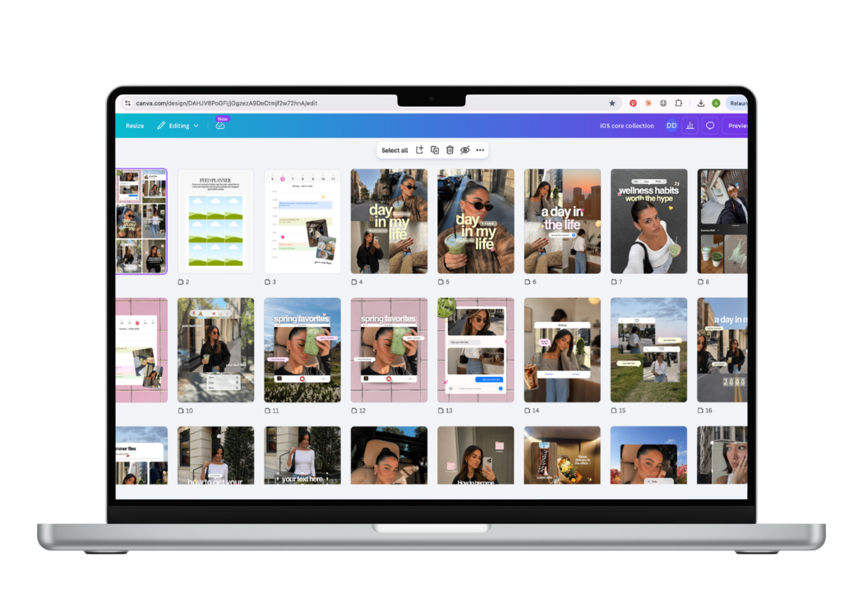Click the orange starburst extension icon
This screenshot has height=616, width=863.
(648, 103)
